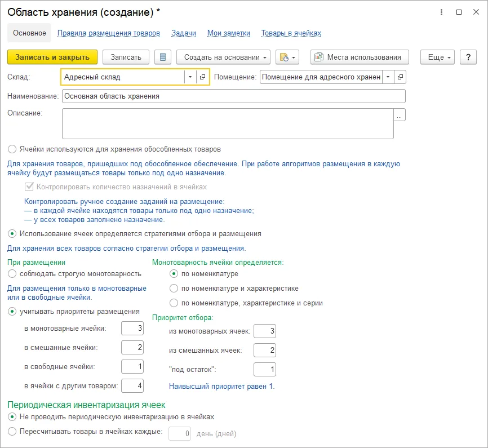Maximize the Область хранения window
488x448 pixels.
459,12
